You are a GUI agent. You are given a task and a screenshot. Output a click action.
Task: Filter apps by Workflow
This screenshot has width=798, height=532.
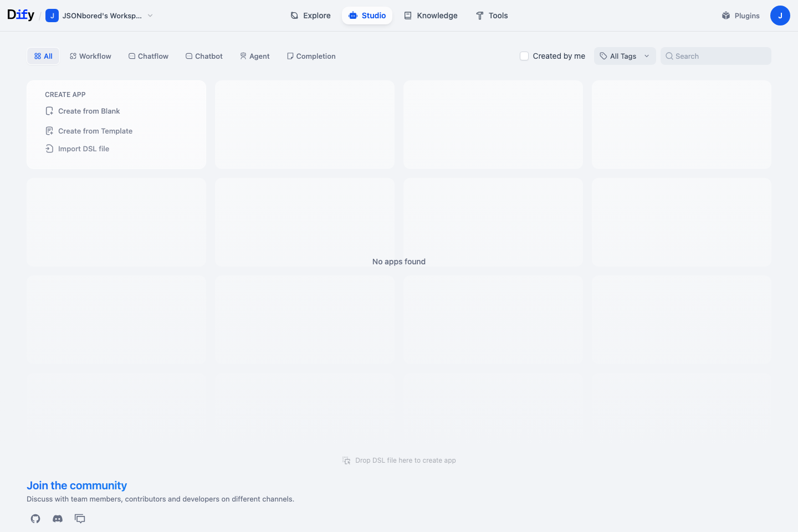coord(90,56)
